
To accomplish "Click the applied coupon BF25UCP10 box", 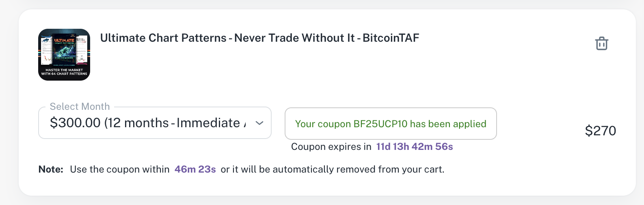I will click(391, 124).
